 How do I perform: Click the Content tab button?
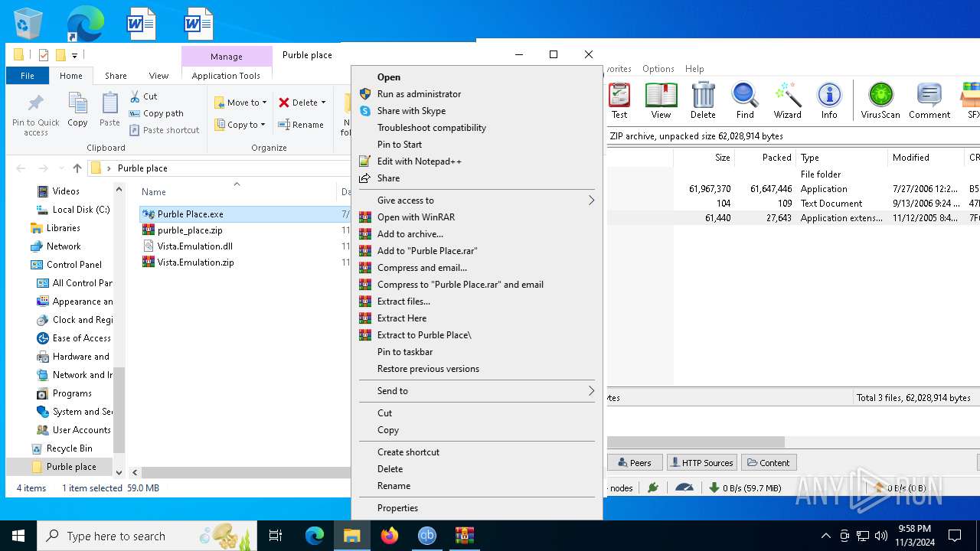tap(769, 463)
